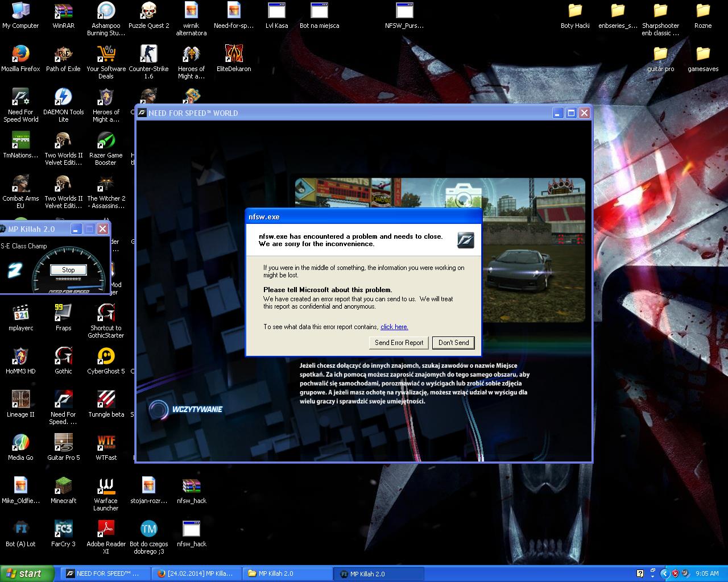Switch to the Firefox MP Killa... taskbar item
This screenshot has height=582, width=728.
click(197, 573)
